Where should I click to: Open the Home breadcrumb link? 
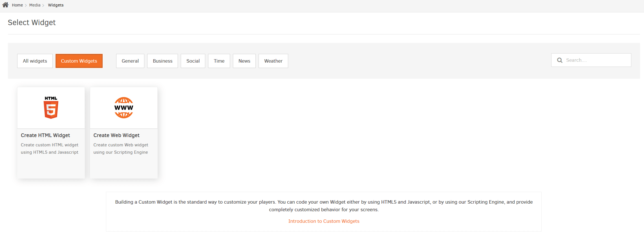[17, 5]
